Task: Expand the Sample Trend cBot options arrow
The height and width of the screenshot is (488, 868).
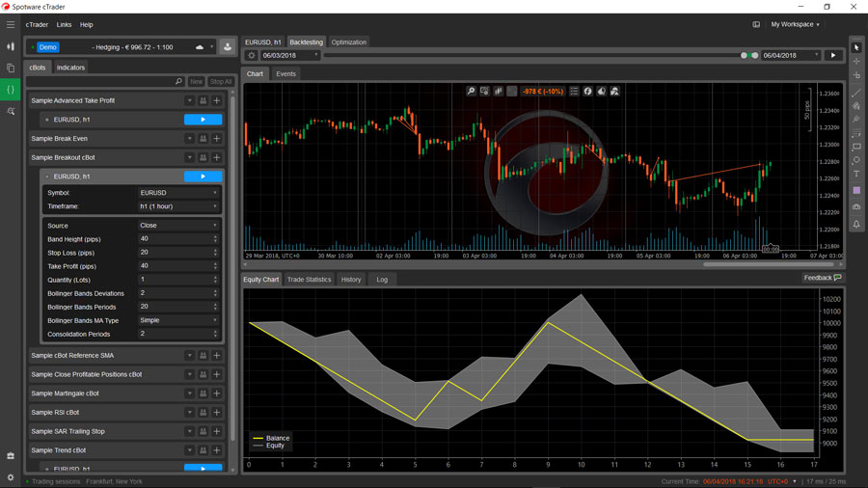Action: point(189,450)
